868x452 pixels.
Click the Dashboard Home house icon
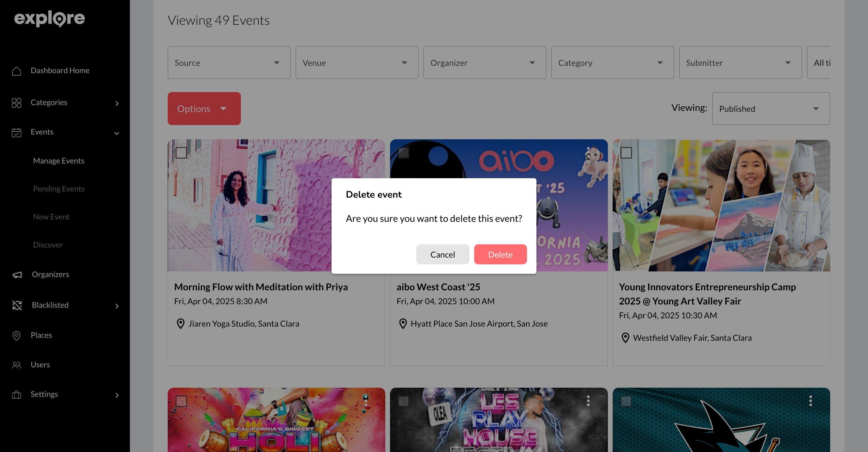point(17,71)
